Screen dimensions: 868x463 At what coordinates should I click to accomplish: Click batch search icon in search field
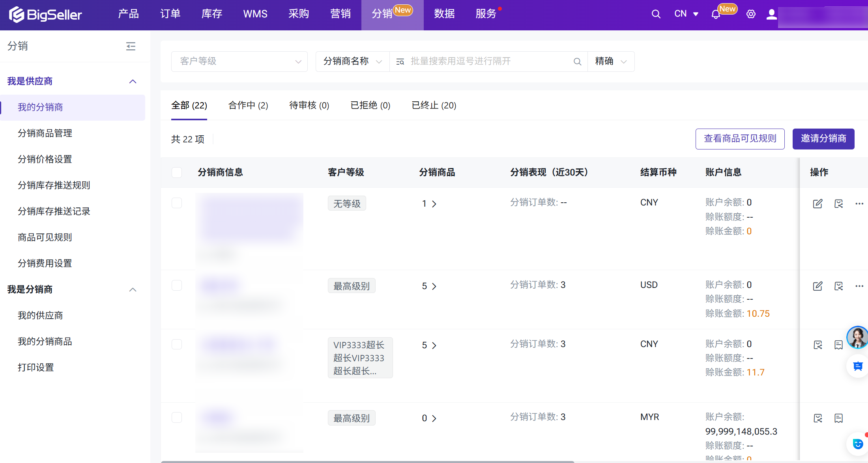(400, 62)
